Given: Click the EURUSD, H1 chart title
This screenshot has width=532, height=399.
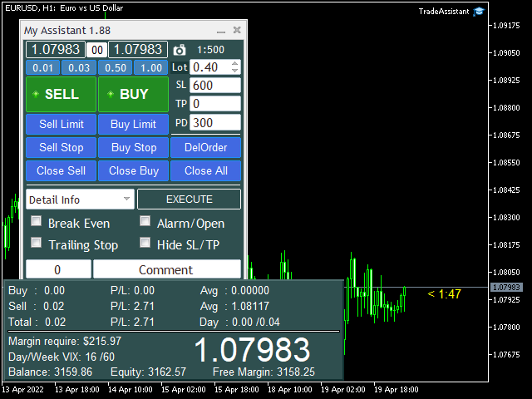Looking at the screenshot, I should tap(64, 8).
